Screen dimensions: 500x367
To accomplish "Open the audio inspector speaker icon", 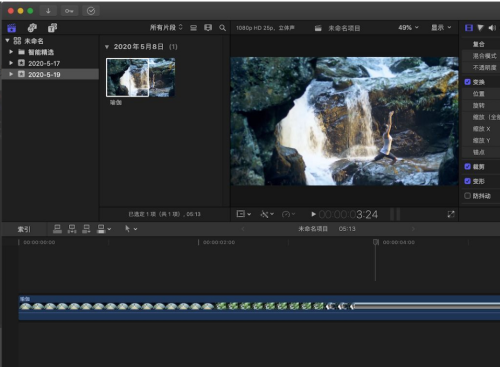I will point(492,28).
